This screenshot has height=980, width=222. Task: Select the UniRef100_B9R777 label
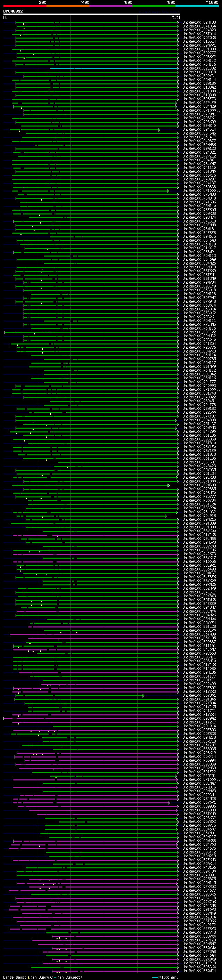coord(199,53)
